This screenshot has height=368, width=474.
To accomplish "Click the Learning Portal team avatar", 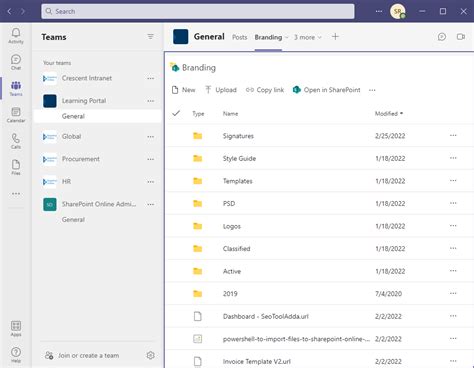I will point(50,101).
